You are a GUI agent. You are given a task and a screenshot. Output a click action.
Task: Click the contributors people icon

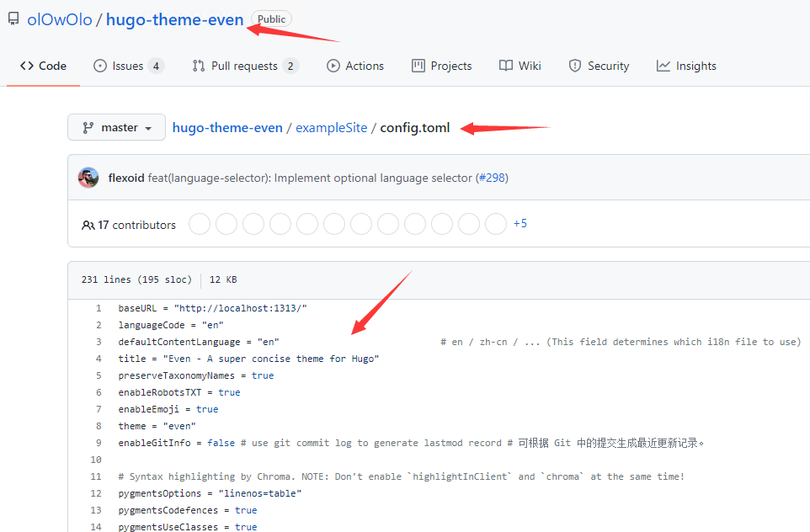click(88, 226)
